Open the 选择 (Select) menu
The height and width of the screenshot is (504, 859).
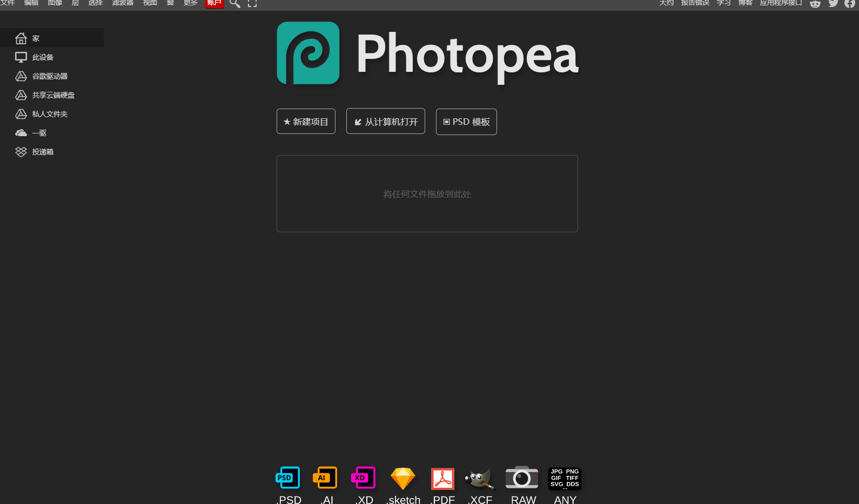tap(96, 3)
